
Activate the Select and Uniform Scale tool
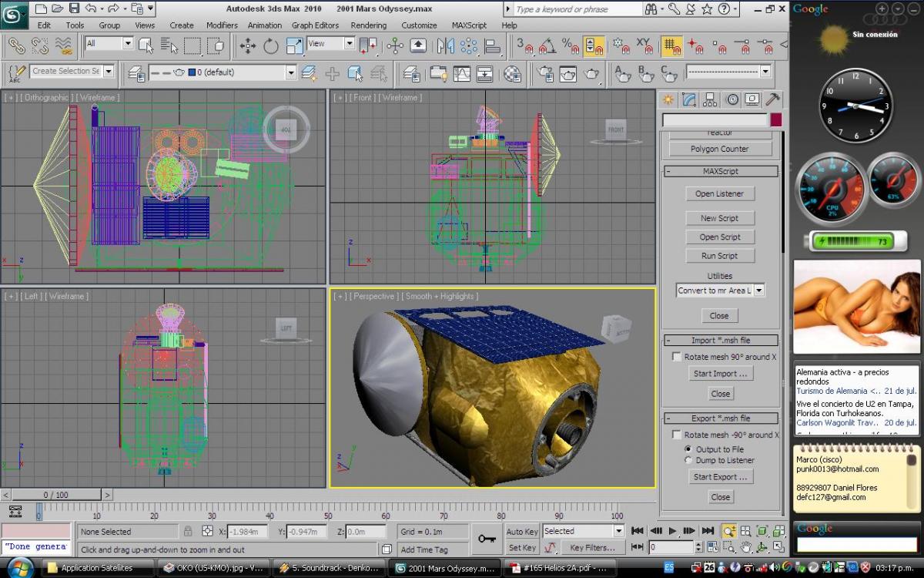point(294,45)
